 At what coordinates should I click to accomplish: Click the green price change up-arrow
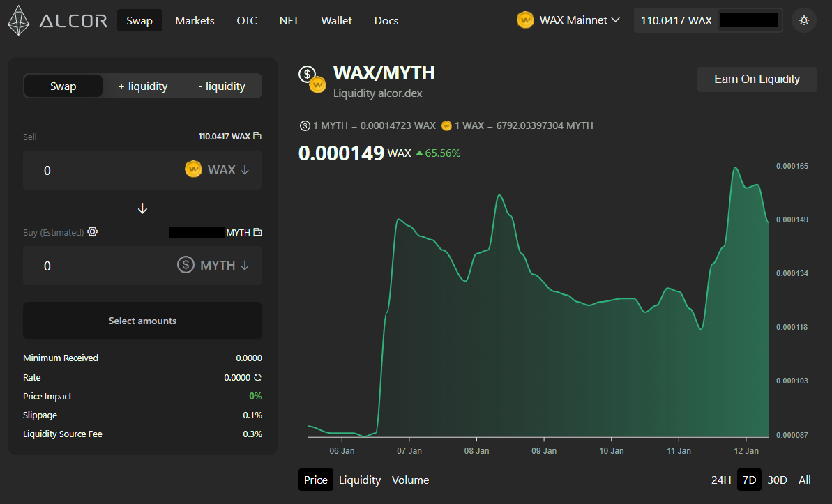[x=419, y=153]
